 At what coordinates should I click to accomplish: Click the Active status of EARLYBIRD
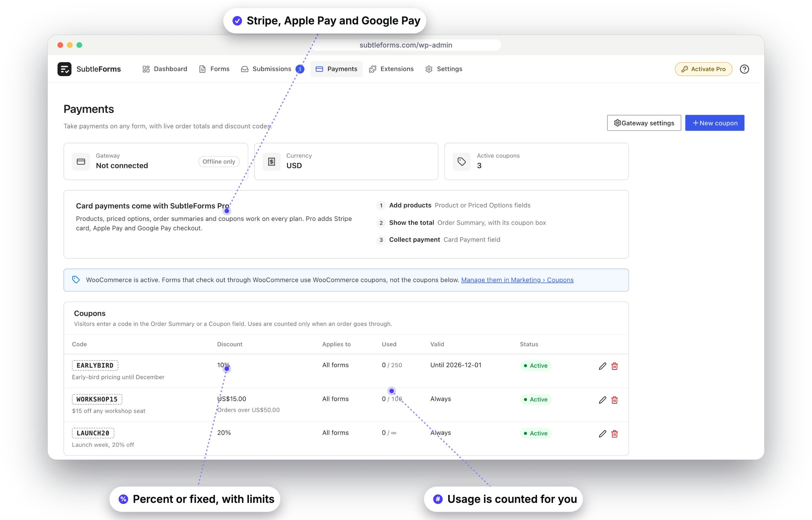[x=535, y=365]
